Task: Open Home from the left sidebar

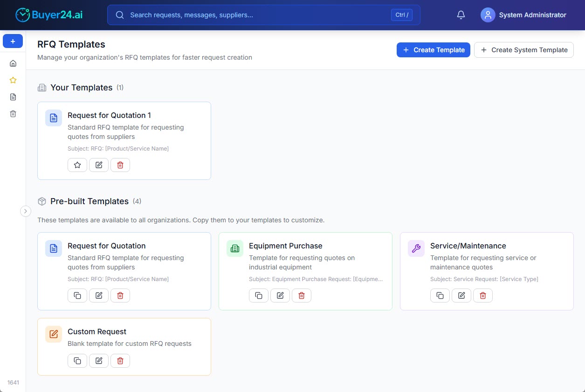Action: pyautogui.click(x=13, y=63)
